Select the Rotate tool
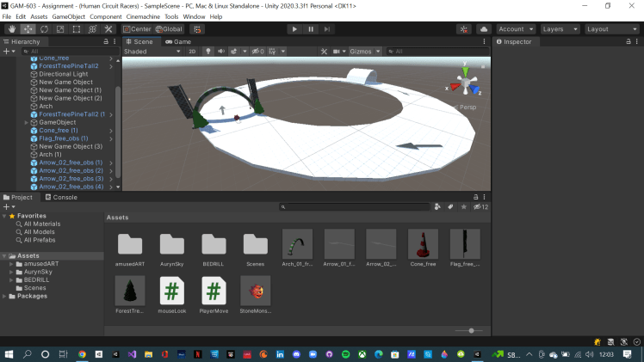Viewport: 644px width, 362px height. click(x=43, y=29)
